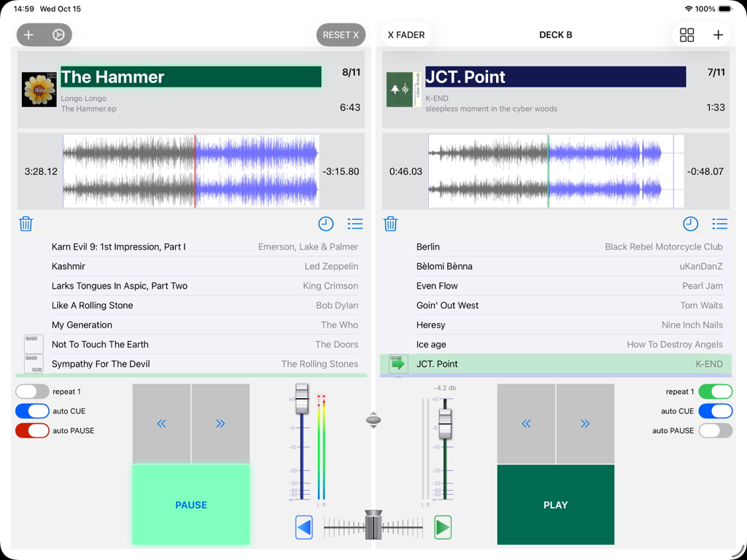The height and width of the screenshot is (560, 747).
Task: Skip forward on Deck A with the double chevron
Action: coord(220,422)
